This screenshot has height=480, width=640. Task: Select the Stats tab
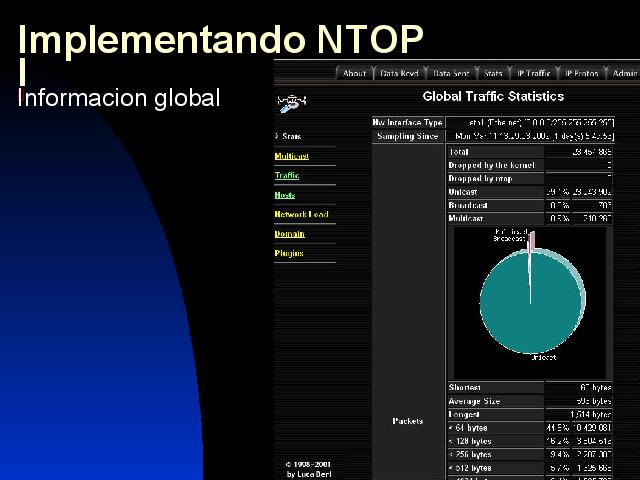tap(493, 73)
